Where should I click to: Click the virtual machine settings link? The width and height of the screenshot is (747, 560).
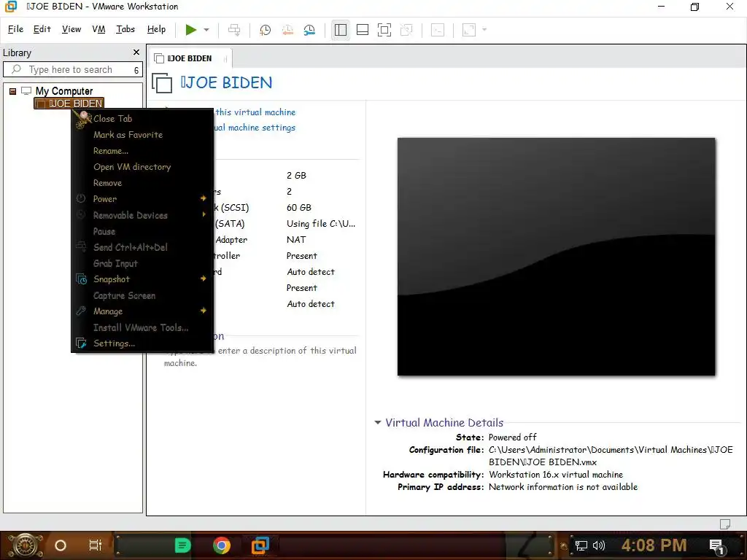255,128
